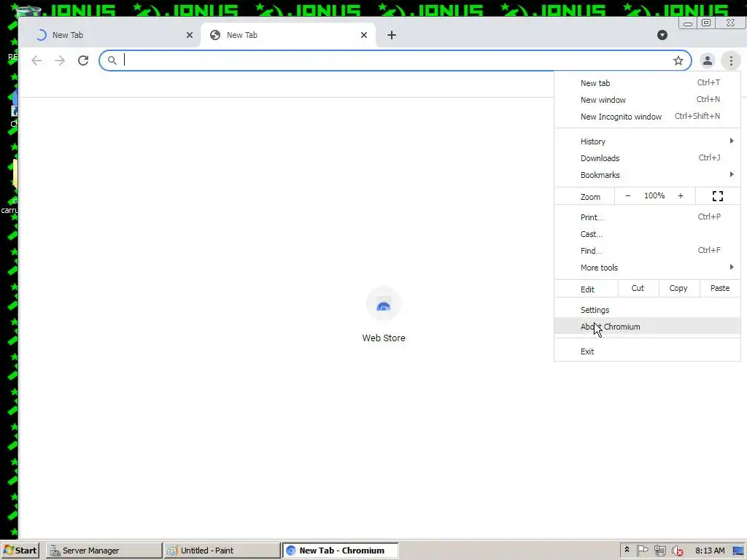This screenshot has height=560, width=747.
Task: Click the Paste button in Edit row
Action: click(720, 288)
